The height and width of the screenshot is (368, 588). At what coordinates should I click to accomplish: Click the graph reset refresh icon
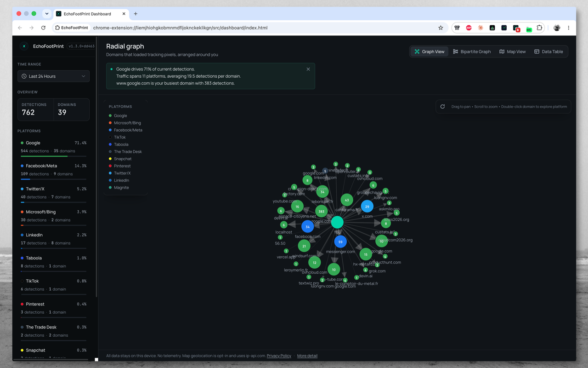coord(442,107)
